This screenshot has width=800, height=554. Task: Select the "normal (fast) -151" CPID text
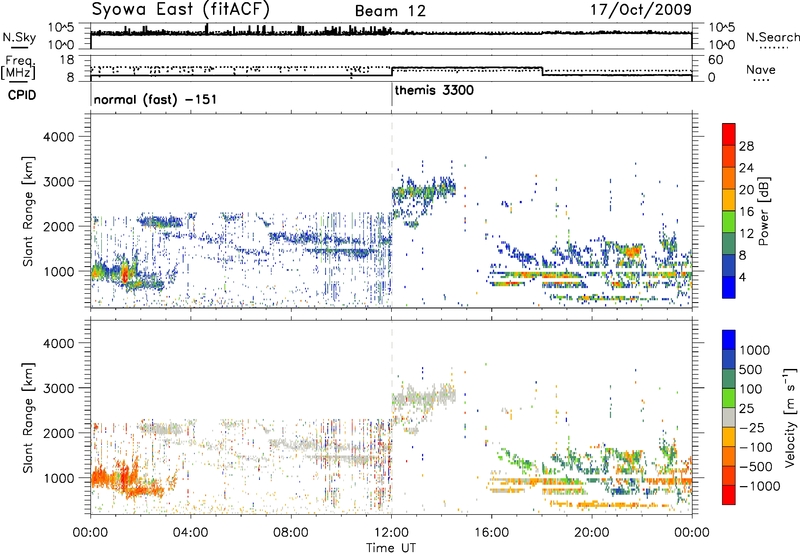155,99
